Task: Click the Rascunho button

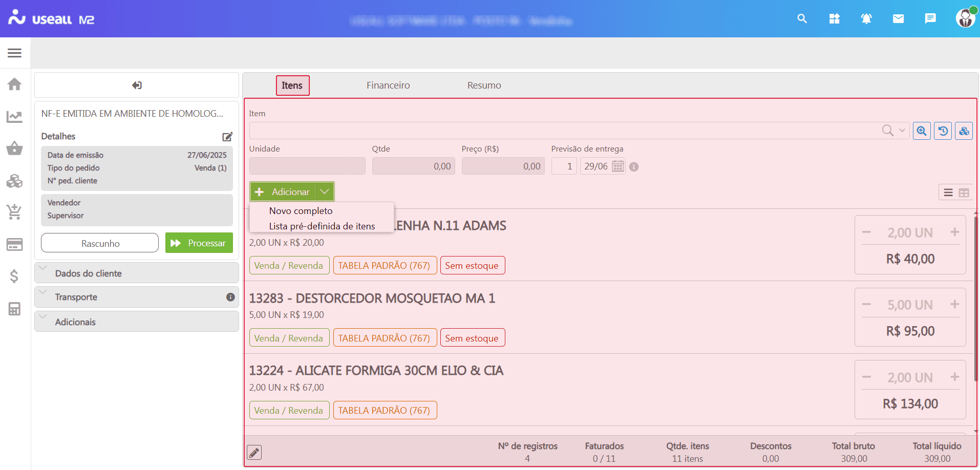Action: 100,243
